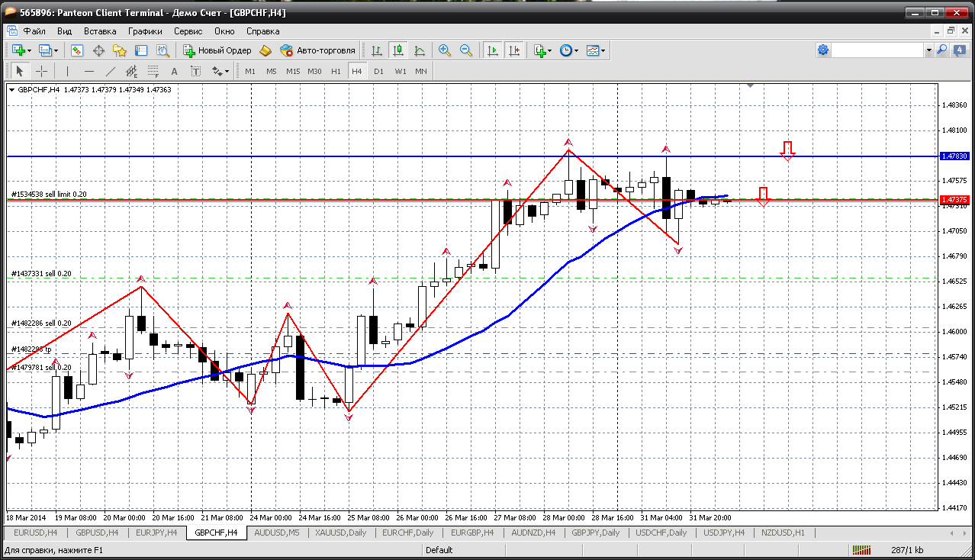Select the text label tool
Image resolution: width=975 pixels, height=560 pixels.
[174, 71]
